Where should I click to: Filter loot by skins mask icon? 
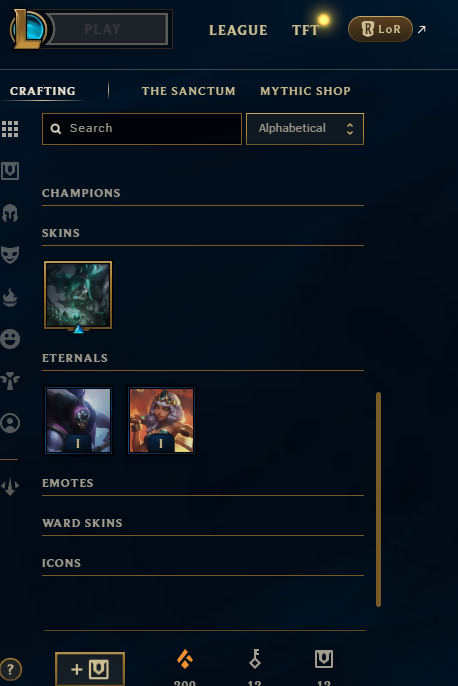[10, 255]
